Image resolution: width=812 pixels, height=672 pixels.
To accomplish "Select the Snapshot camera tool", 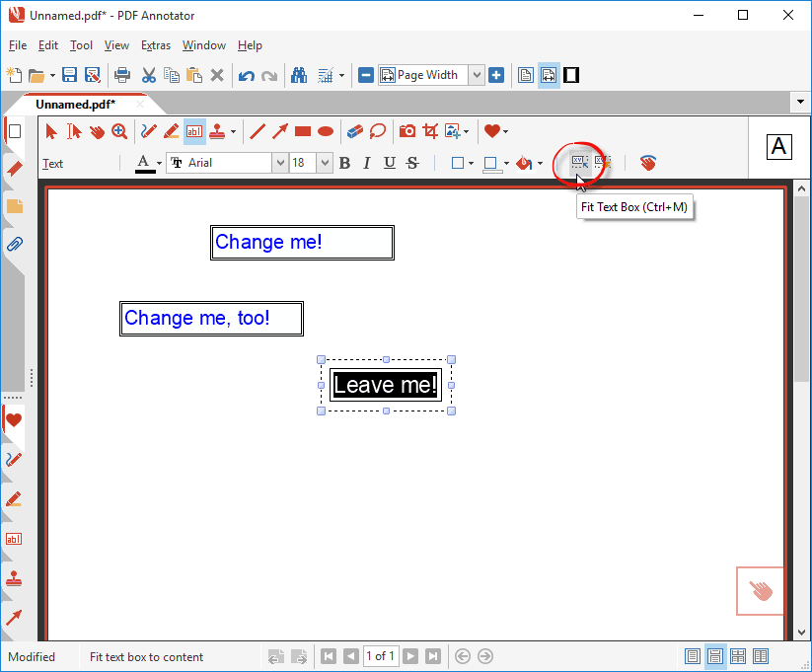I will [x=406, y=131].
